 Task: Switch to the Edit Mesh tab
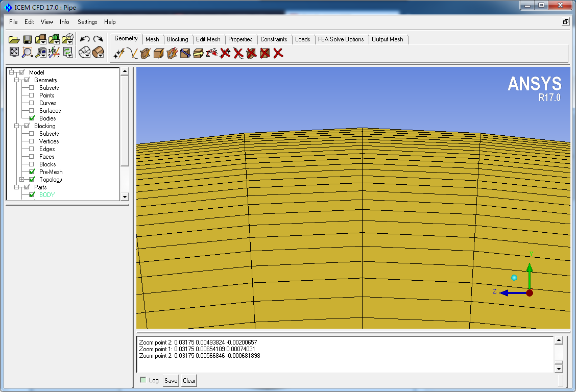point(208,39)
